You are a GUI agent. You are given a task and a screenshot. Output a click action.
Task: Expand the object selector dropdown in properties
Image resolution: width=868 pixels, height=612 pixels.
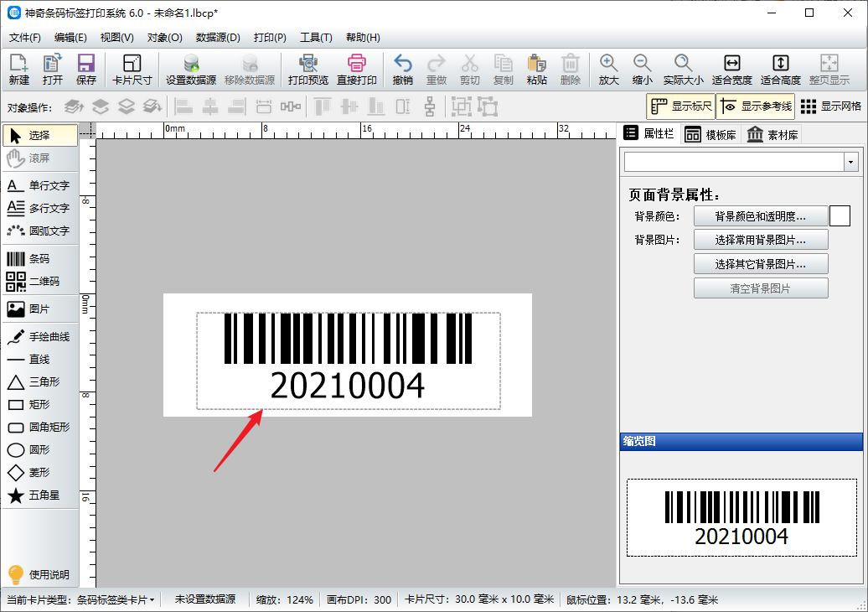pos(851,163)
